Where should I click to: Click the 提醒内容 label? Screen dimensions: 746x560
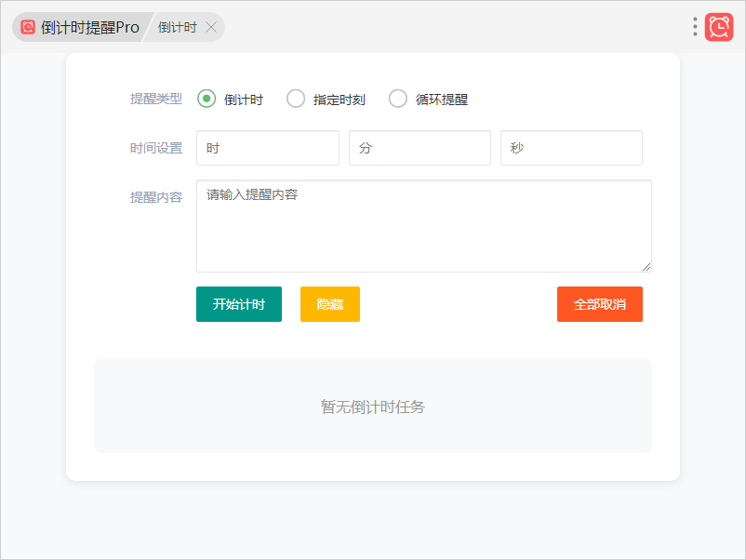pos(156,197)
